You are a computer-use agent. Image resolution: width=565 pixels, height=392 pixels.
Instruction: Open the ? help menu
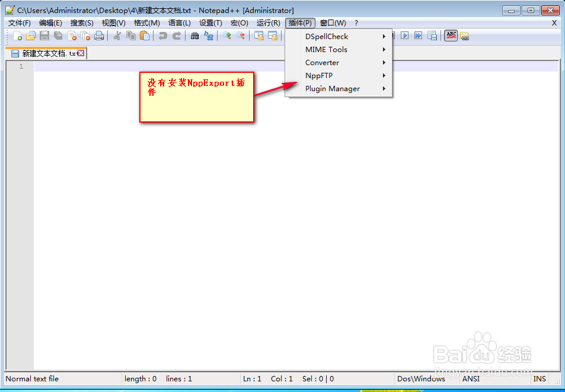pos(356,23)
